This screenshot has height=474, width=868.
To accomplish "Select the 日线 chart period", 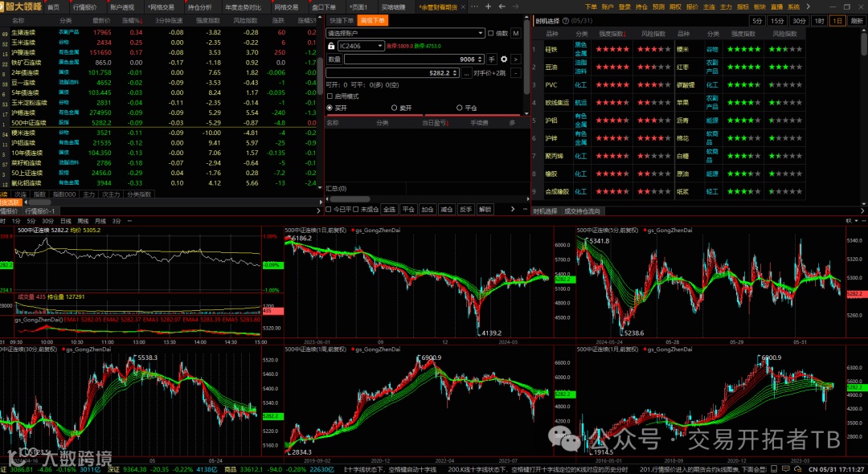I will pos(65,221).
